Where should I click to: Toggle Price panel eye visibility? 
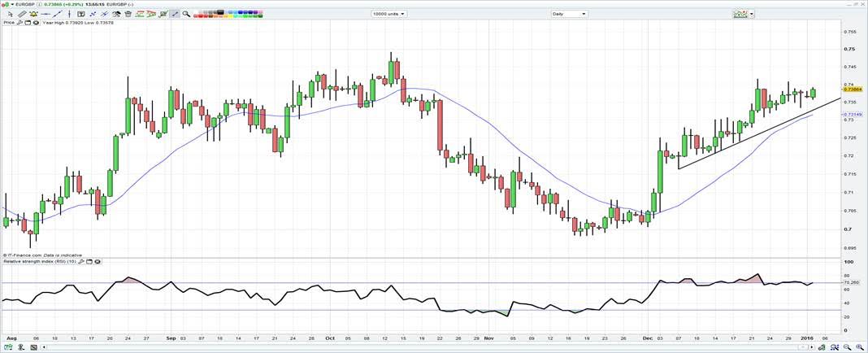(x=36, y=23)
